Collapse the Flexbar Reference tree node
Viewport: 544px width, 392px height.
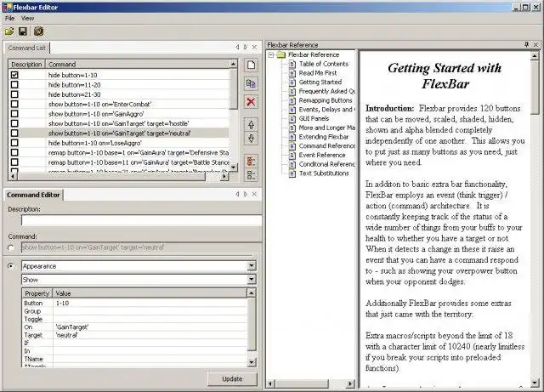(271, 55)
